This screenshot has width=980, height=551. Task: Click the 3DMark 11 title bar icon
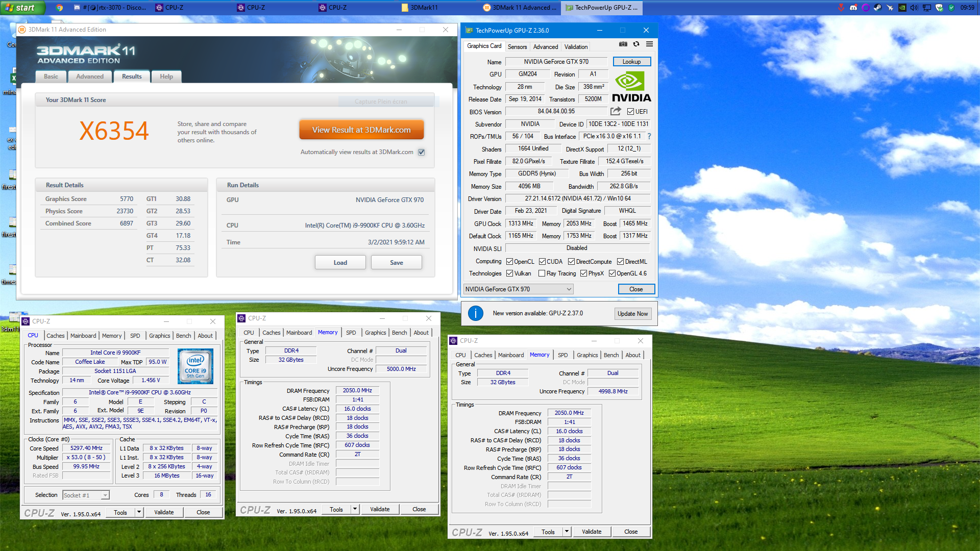point(22,30)
